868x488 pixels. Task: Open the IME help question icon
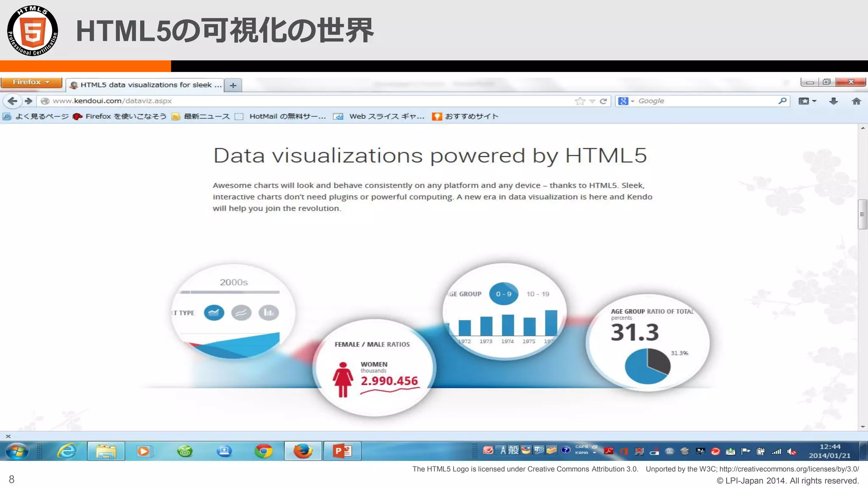(x=565, y=450)
